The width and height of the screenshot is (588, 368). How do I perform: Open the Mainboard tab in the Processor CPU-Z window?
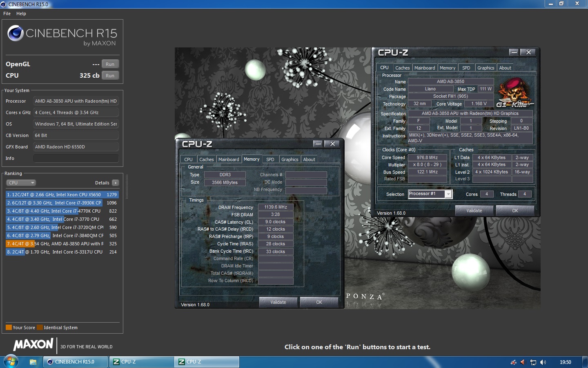[425, 68]
